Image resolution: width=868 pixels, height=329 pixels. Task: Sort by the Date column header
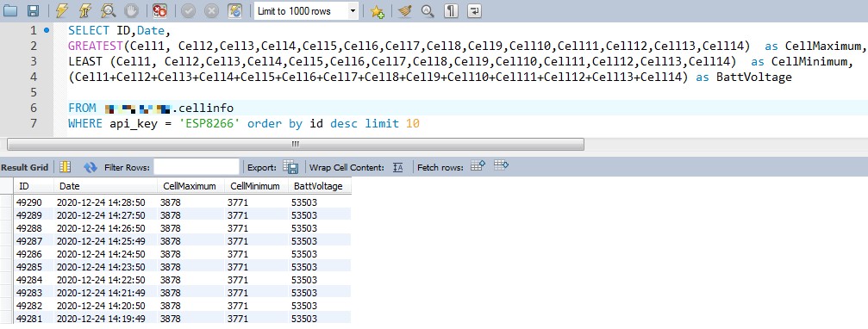click(x=105, y=186)
